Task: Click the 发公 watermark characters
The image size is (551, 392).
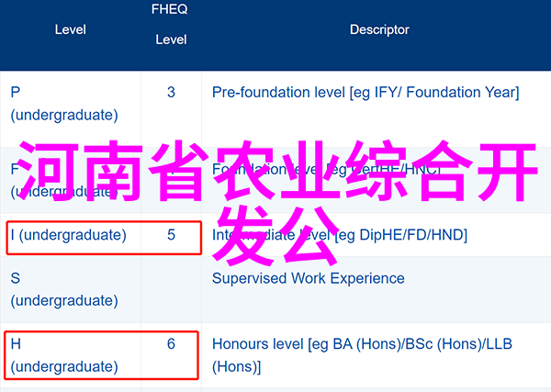Action: 276,236
